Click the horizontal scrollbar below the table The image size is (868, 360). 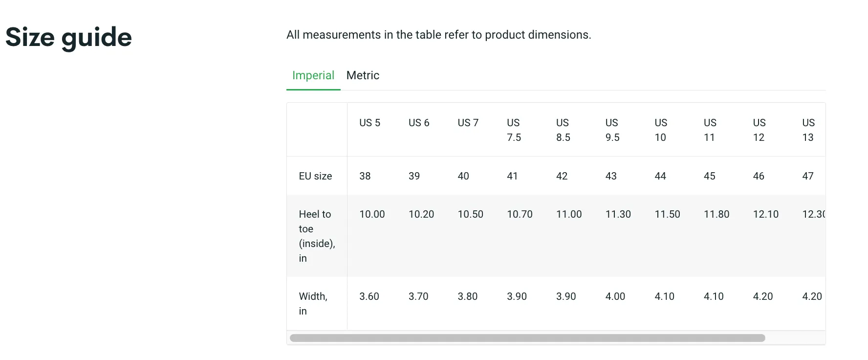click(527, 338)
